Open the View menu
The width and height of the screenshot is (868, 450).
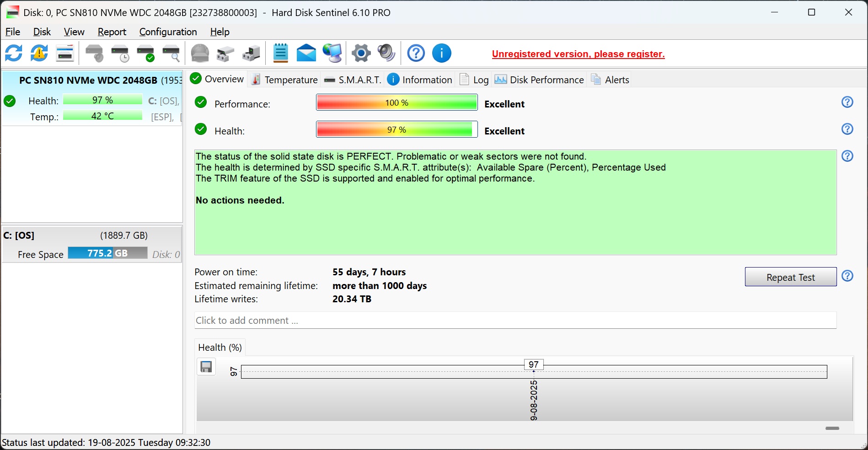point(74,32)
